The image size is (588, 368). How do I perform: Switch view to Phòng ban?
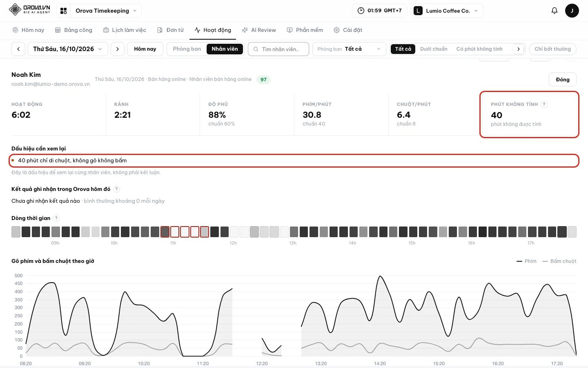[187, 49]
